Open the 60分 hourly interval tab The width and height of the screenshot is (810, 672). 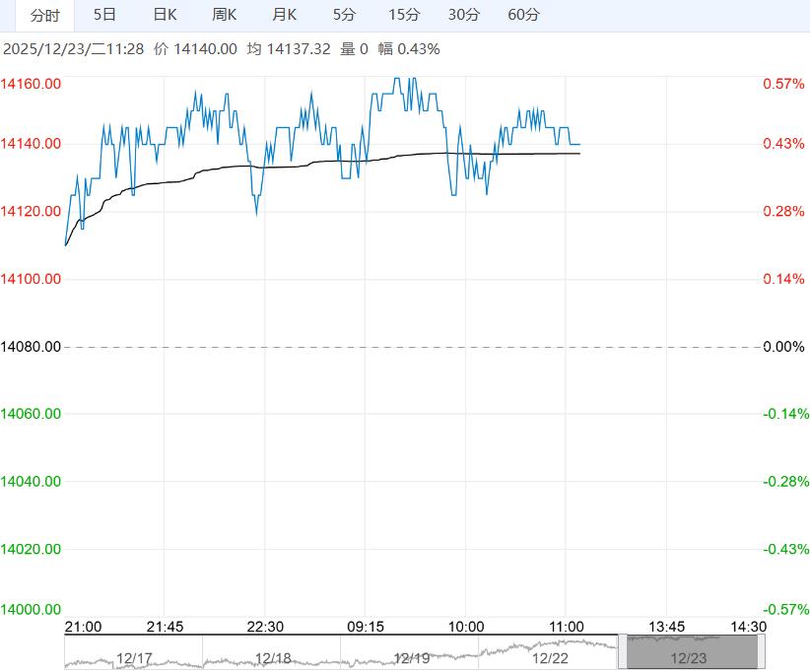523,15
